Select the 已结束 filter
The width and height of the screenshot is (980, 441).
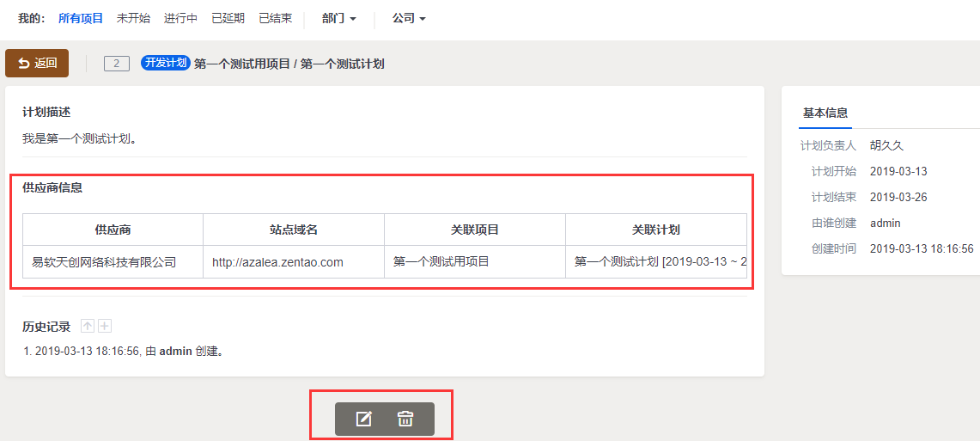click(x=276, y=19)
